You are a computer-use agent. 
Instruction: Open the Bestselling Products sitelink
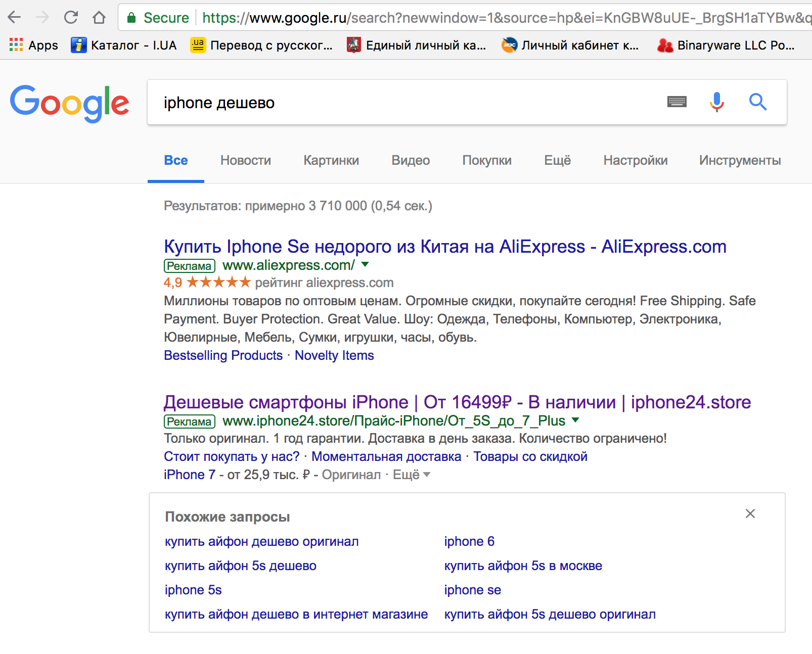click(x=223, y=355)
